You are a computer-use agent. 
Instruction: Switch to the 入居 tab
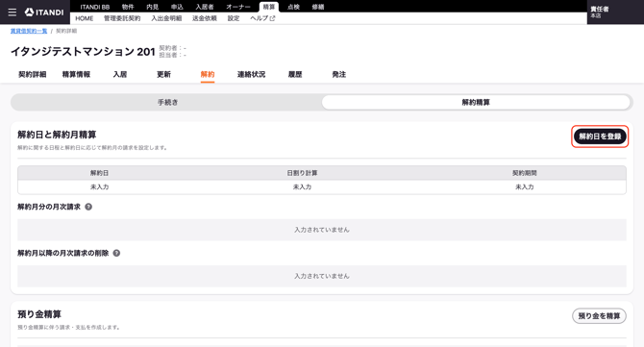120,74
